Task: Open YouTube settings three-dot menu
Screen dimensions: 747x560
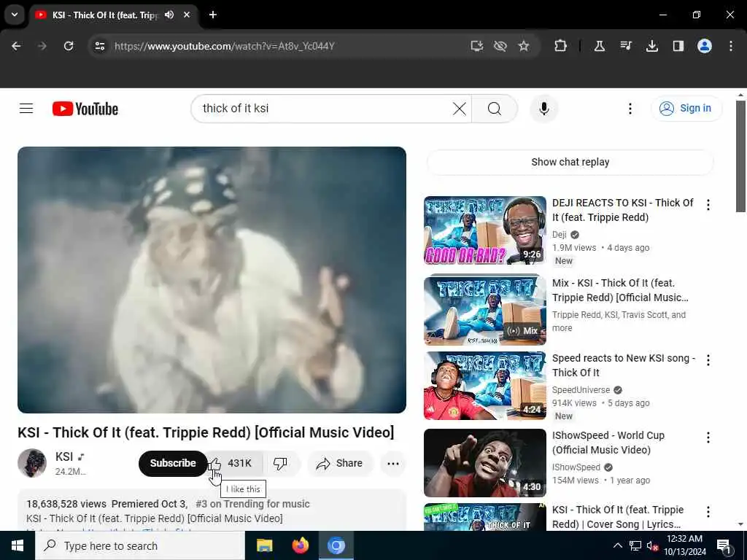Action: [x=630, y=109]
